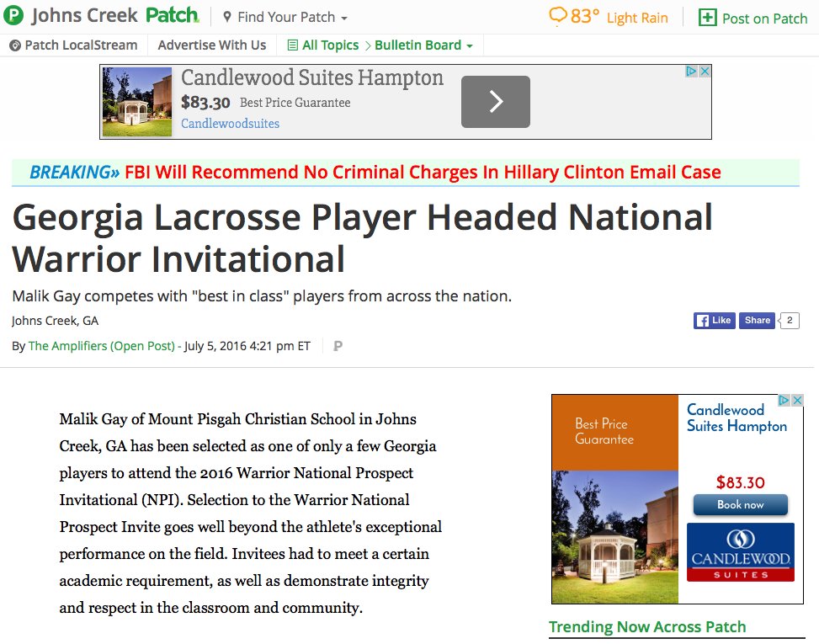Click the gray arrow button in the banner ad
The width and height of the screenshot is (819, 644).
point(496,102)
